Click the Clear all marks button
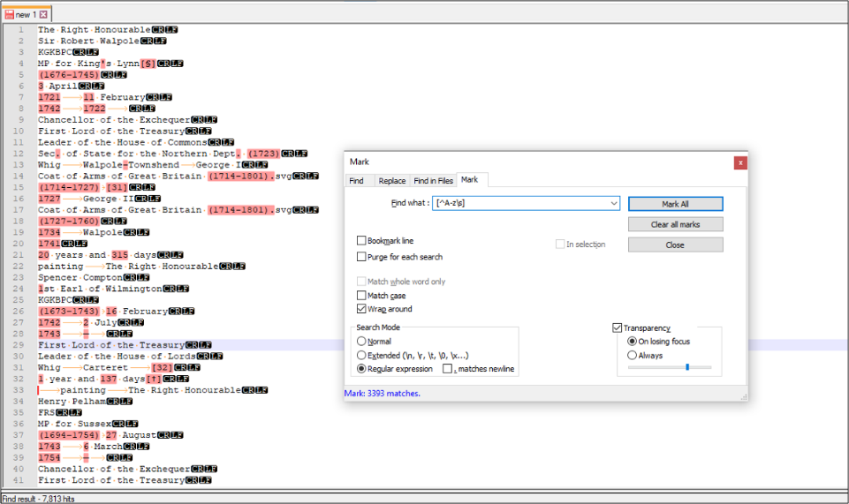Image resolution: width=849 pixels, height=504 pixels. (675, 224)
